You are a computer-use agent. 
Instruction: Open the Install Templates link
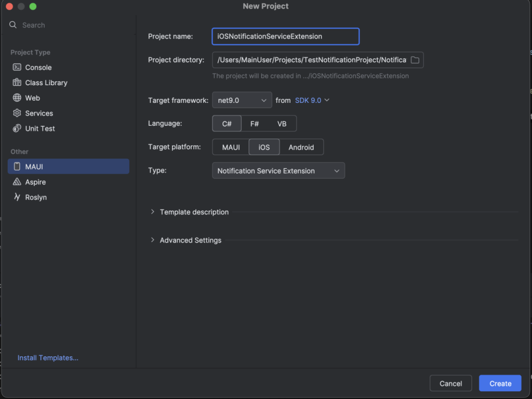[48, 358]
